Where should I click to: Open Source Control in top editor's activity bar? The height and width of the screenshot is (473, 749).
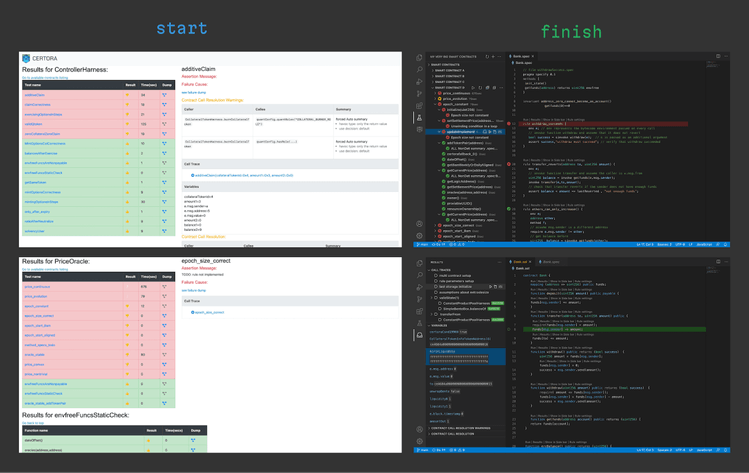click(x=419, y=94)
